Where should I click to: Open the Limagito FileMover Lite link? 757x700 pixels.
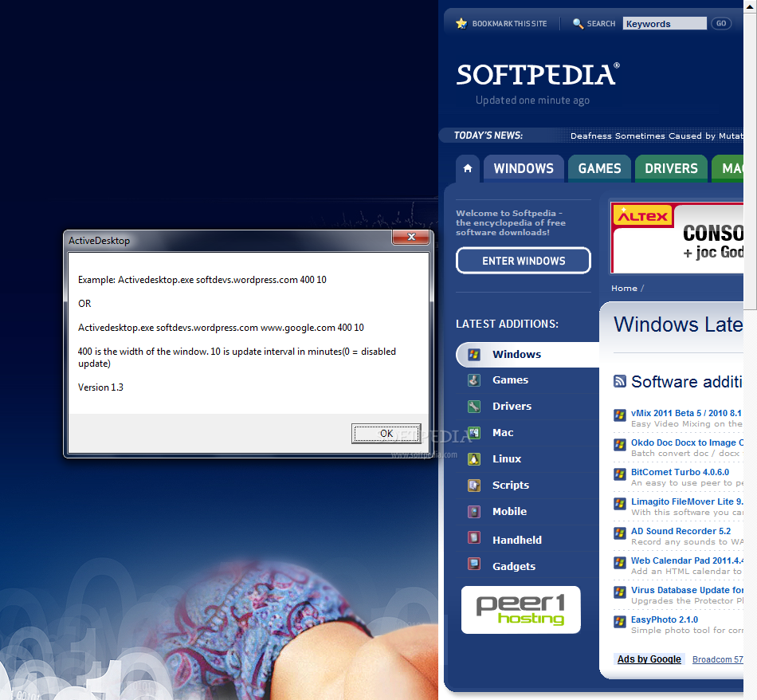[687, 501]
